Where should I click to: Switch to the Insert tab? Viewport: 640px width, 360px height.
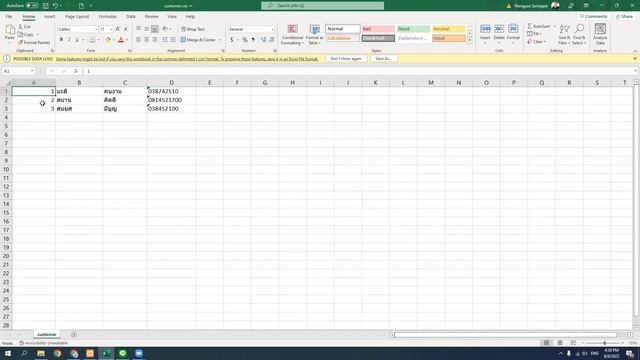tap(49, 17)
